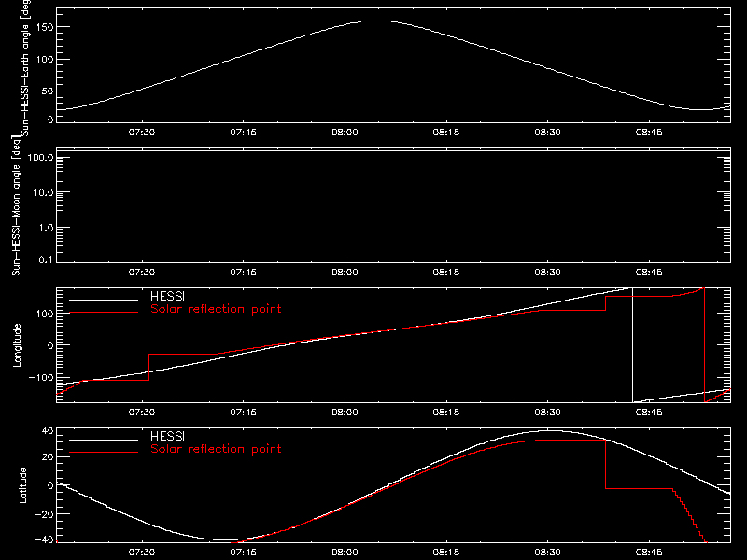The height and width of the screenshot is (560, 747).
Task: Click '08:00' below the Earth angle plot
Action: tap(345, 133)
